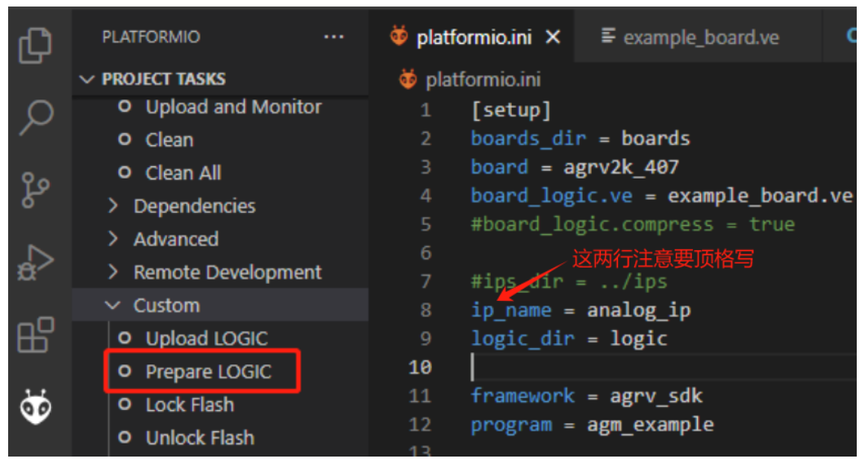Open PlatformIO alien head icon in activity bar
Screen dimensions: 860x459
36,407
